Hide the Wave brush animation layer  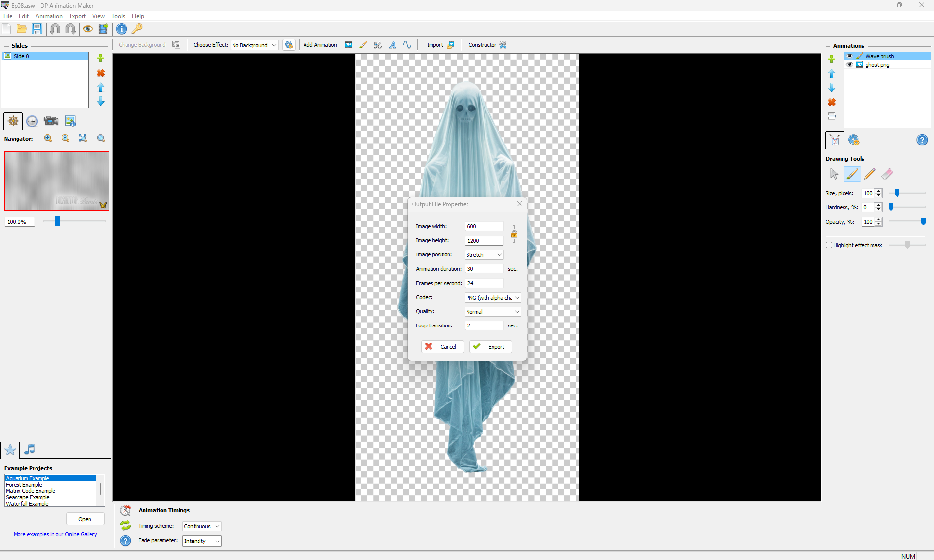[x=850, y=56]
